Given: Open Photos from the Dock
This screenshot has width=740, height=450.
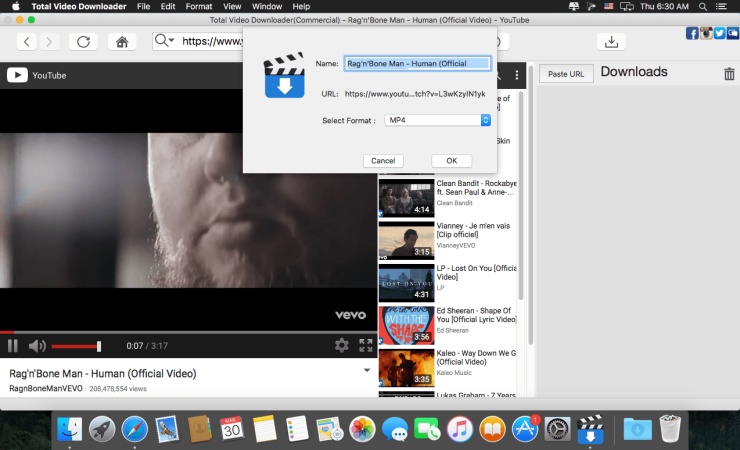Looking at the screenshot, I should coord(362,430).
